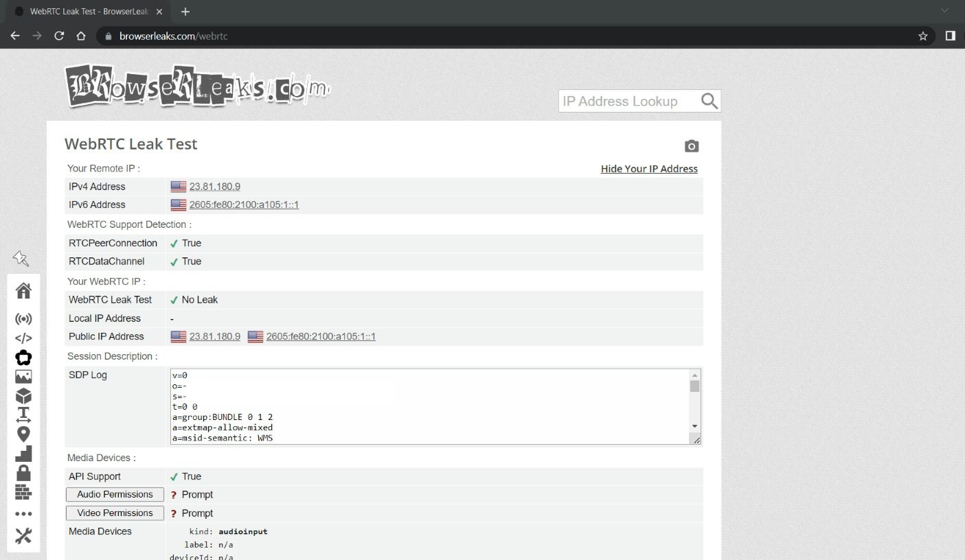965x560 pixels.
Task: Select the WebRTC flower icon in sidebar
Action: (x=23, y=358)
